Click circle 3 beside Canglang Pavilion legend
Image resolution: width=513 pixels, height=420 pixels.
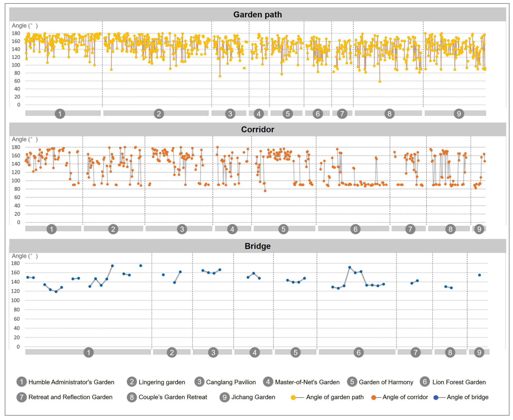click(x=199, y=382)
